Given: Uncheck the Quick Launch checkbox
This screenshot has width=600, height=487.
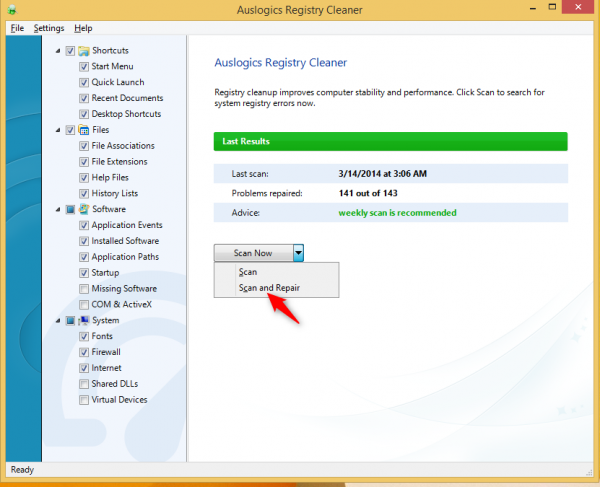Looking at the screenshot, I should pyautogui.click(x=84, y=83).
